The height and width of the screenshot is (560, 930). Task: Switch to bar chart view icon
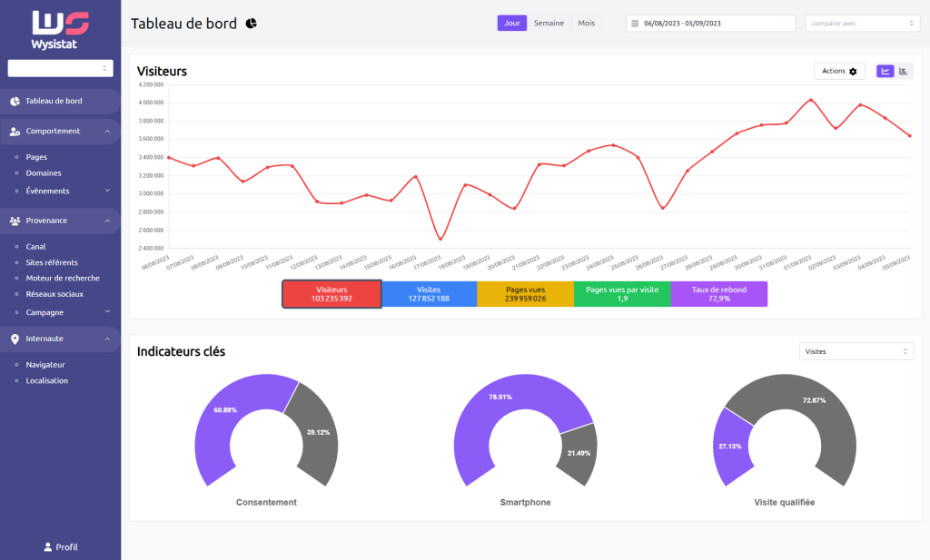904,71
